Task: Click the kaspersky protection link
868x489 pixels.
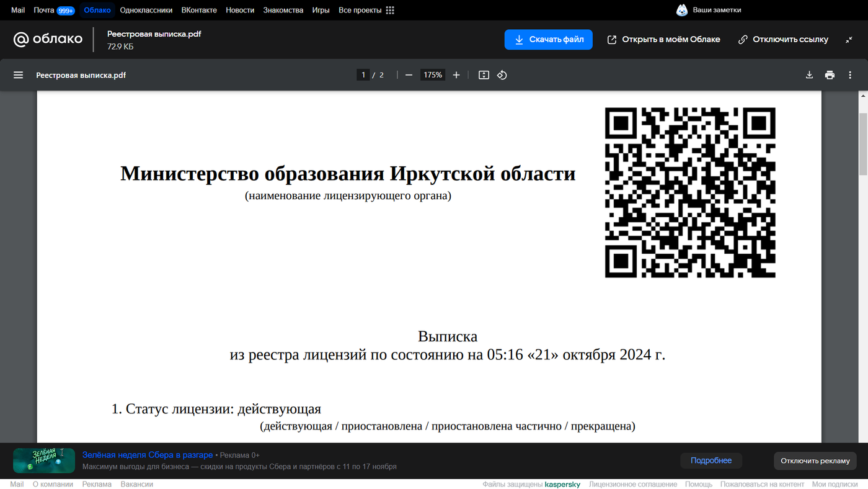Action: click(562, 484)
